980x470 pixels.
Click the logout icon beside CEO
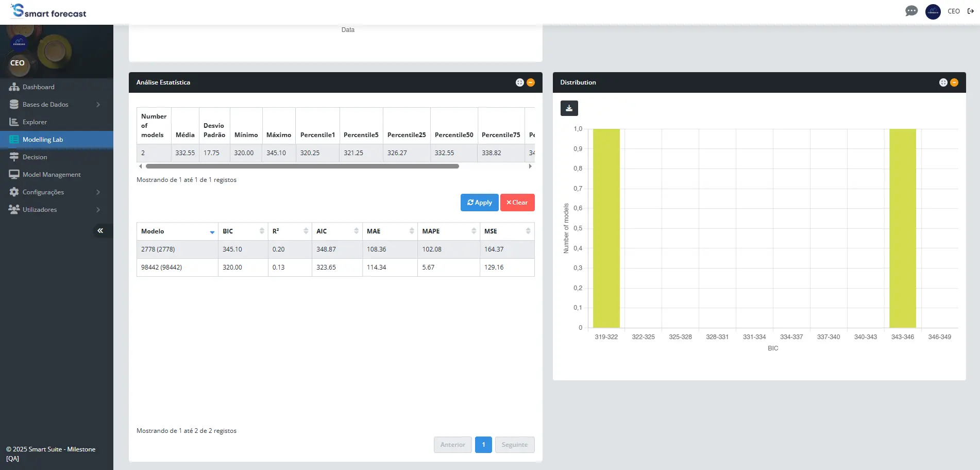point(971,11)
